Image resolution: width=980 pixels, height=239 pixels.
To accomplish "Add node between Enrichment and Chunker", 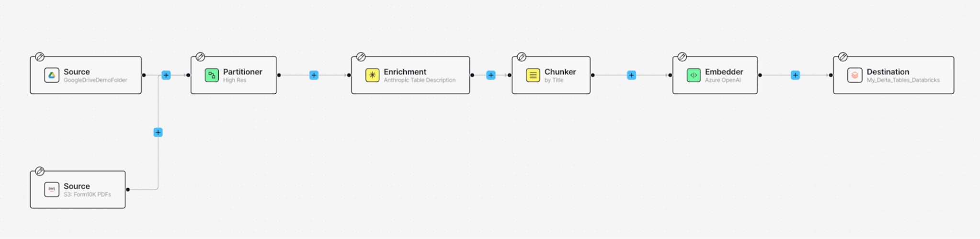I will coord(491,75).
